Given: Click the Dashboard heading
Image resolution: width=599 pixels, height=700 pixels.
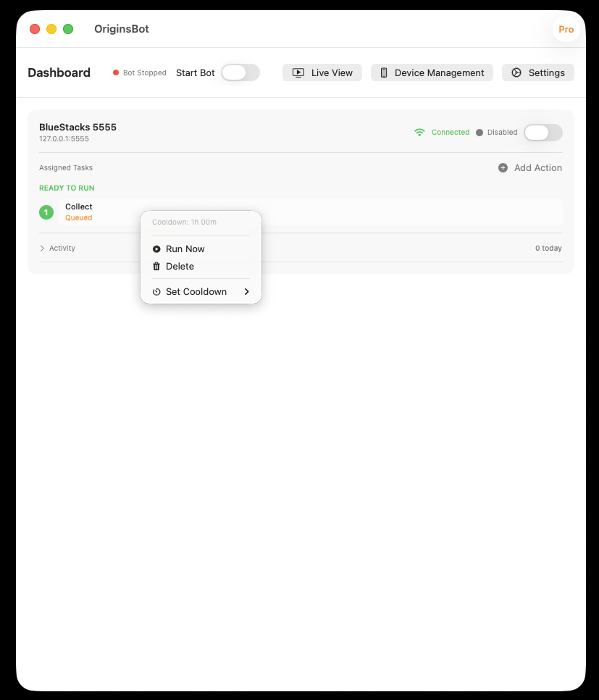Looking at the screenshot, I should 59,72.
